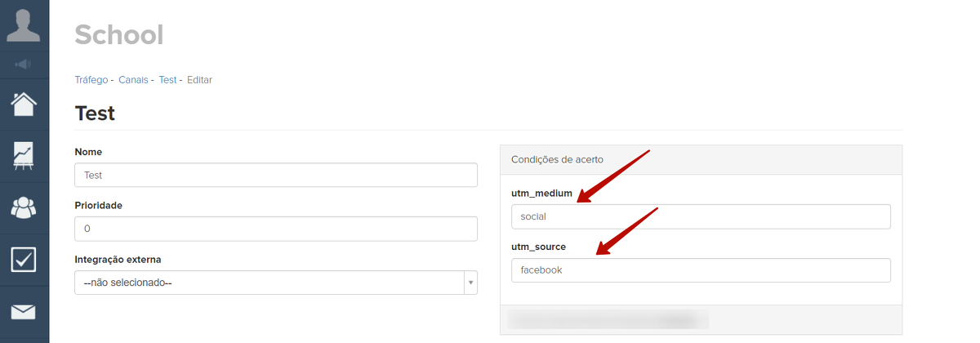Open the users group icon in sidebar
The image size is (980, 343).
[24, 207]
